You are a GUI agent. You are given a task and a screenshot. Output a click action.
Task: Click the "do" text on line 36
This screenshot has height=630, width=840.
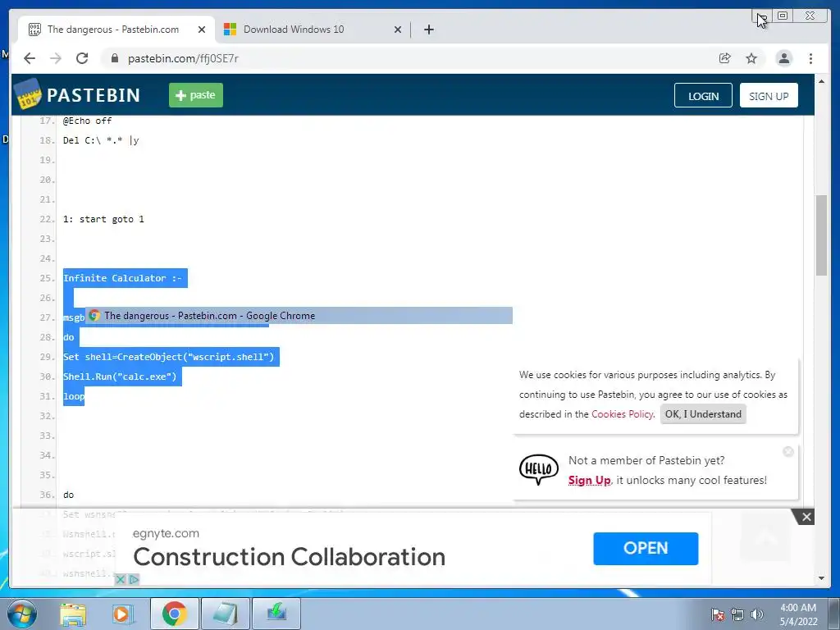point(69,495)
